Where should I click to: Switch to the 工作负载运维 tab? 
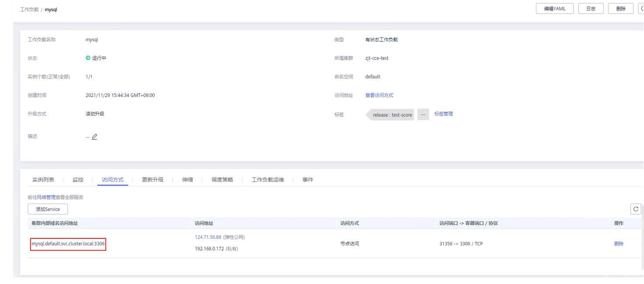pyautogui.click(x=268, y=180)
